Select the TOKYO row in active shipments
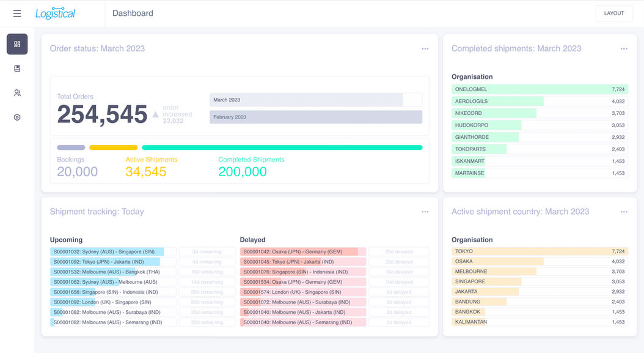This screenshot has width=644, height=353. 540,251
